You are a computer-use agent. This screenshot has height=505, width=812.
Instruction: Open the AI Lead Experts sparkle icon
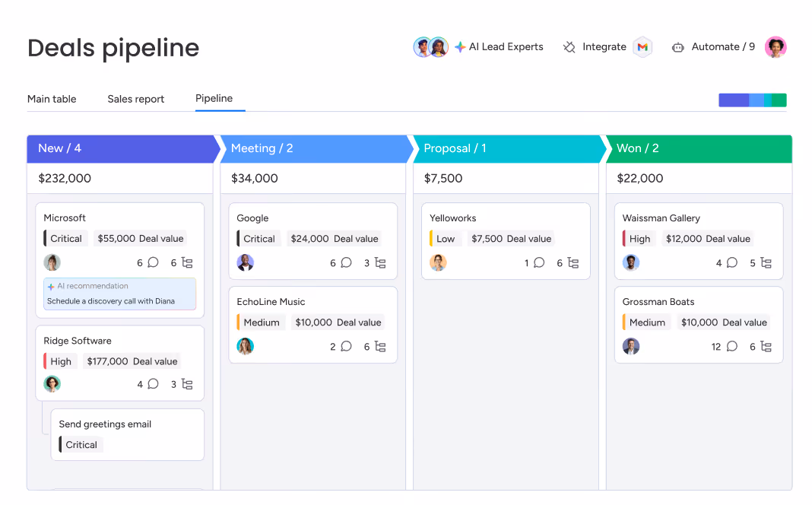click(460, 47)
